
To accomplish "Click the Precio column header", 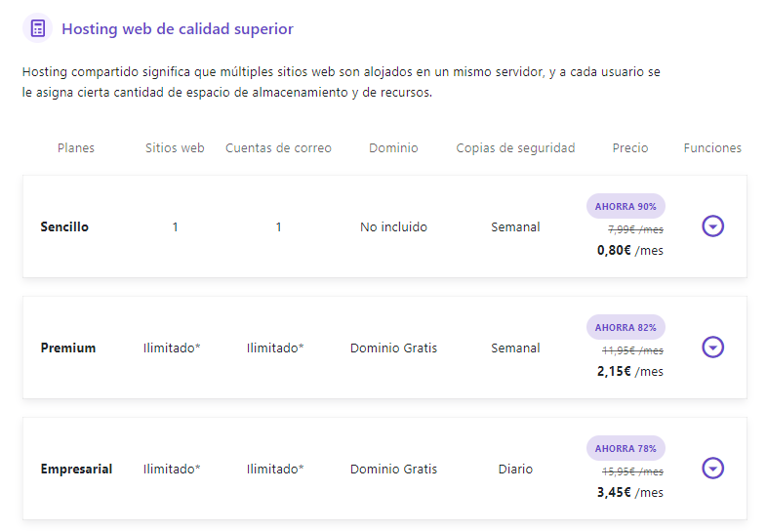I will (x=630, y=148).
